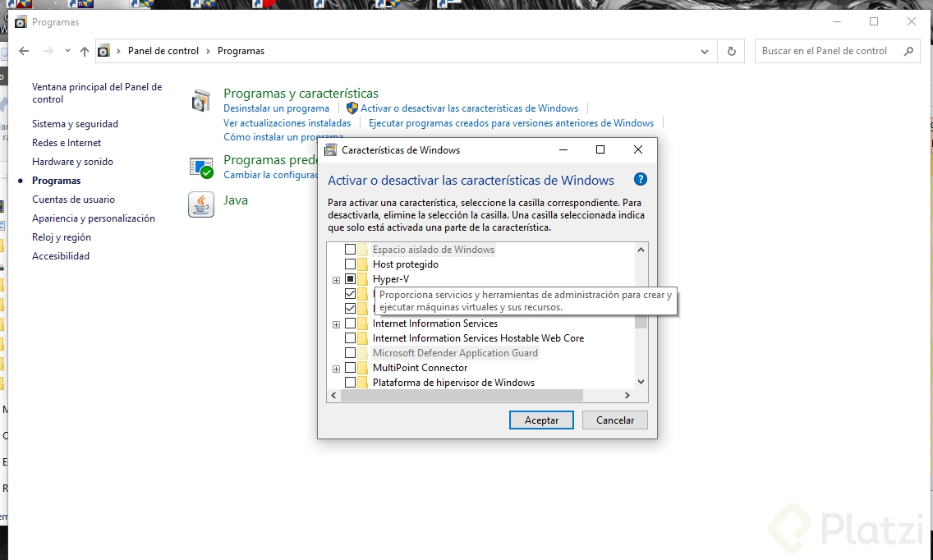Open the Java link
Image resolution: width=933 pixels, height=560 pixels.
pos(236,200)
